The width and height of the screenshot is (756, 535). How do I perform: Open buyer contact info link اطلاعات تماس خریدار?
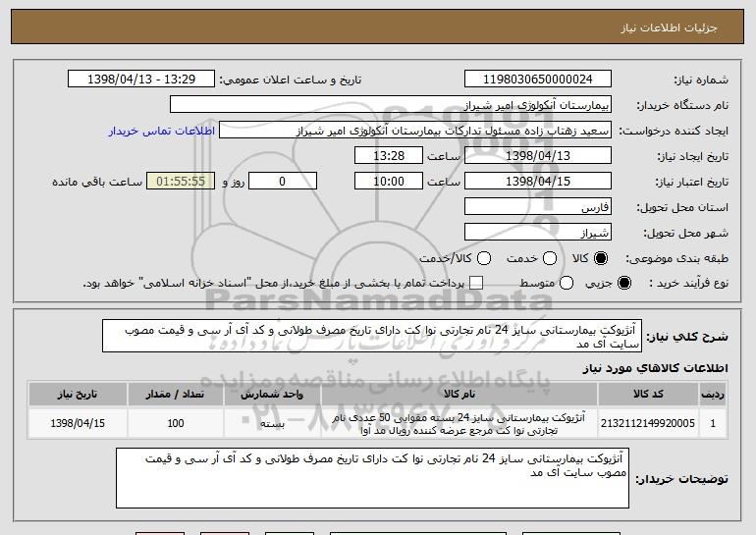tap(162, 132)
